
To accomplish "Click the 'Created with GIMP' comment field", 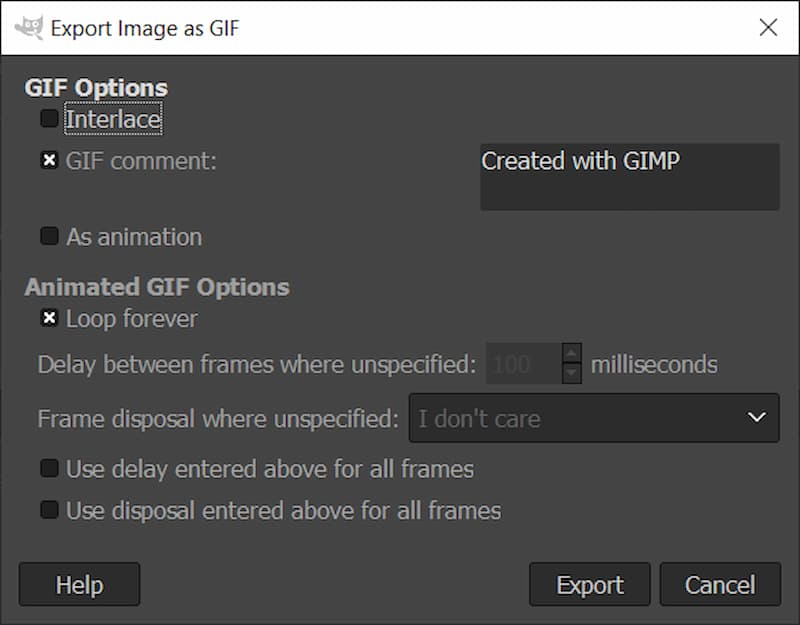I will (629, 176).
